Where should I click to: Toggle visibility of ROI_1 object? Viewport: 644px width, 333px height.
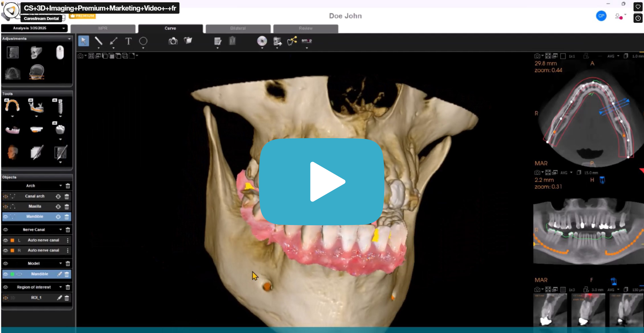pos(5,298)
